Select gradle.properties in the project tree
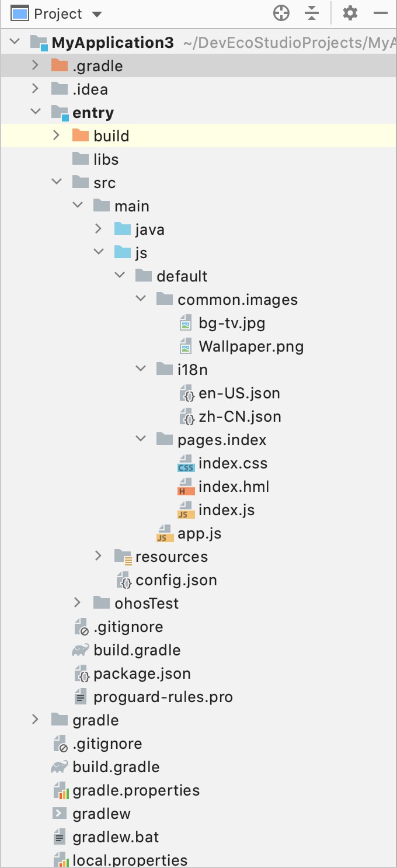The height and width of the screenshot is (868, 397). point(136,790)
